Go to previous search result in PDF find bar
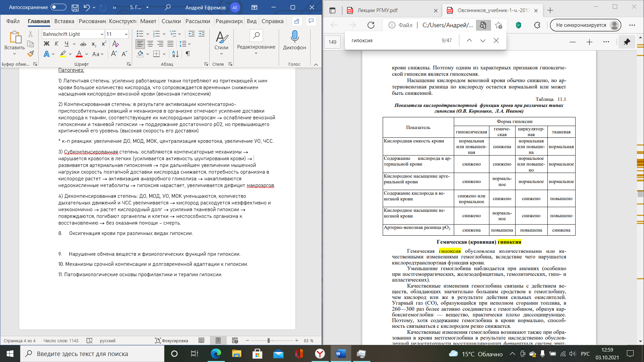 click(469, 41)
